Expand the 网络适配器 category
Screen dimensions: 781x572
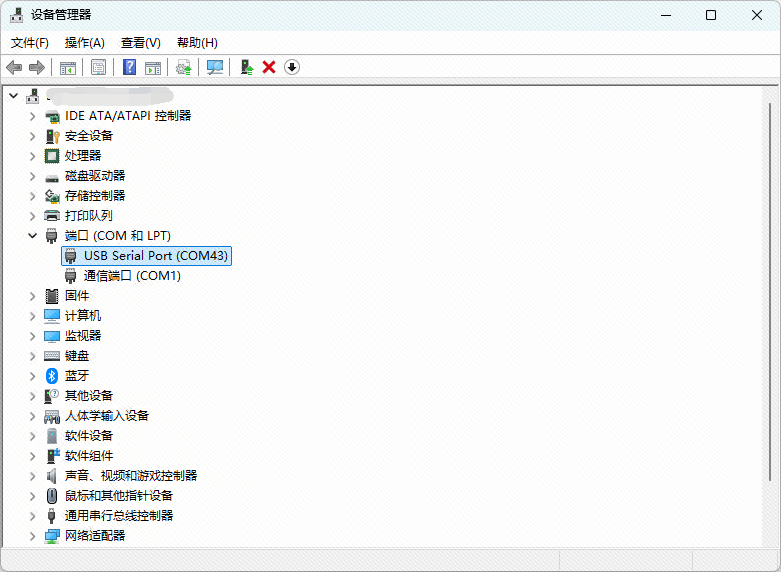coord(32,536)
